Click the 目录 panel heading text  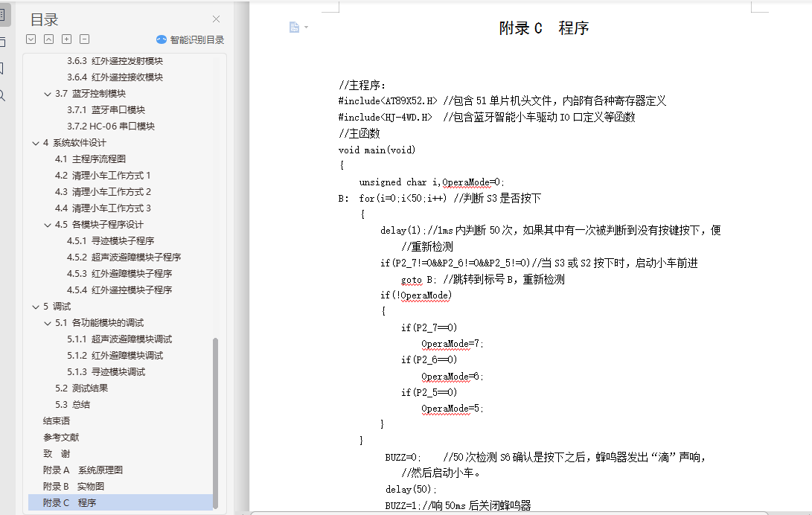click(x=45, y=19)
